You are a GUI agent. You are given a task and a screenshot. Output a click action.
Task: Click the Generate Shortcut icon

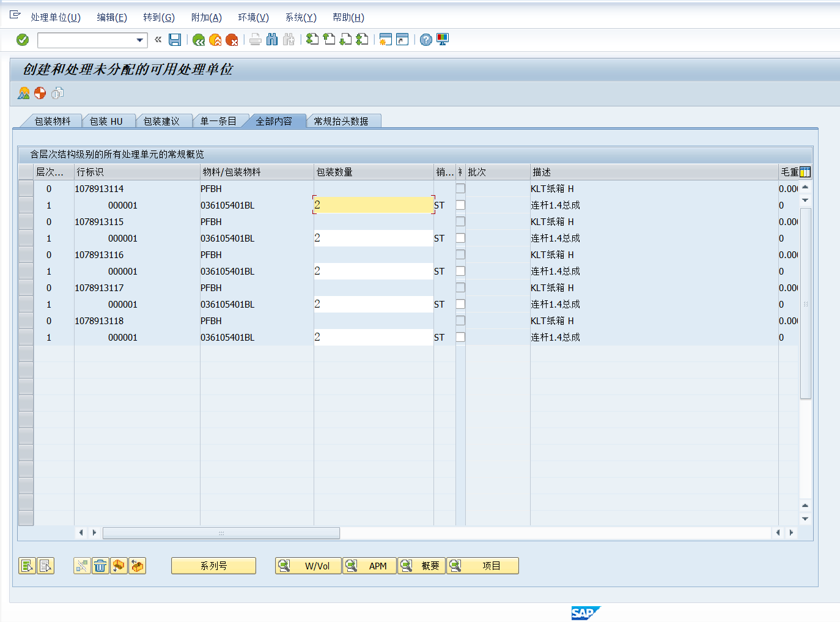(402, 40)
